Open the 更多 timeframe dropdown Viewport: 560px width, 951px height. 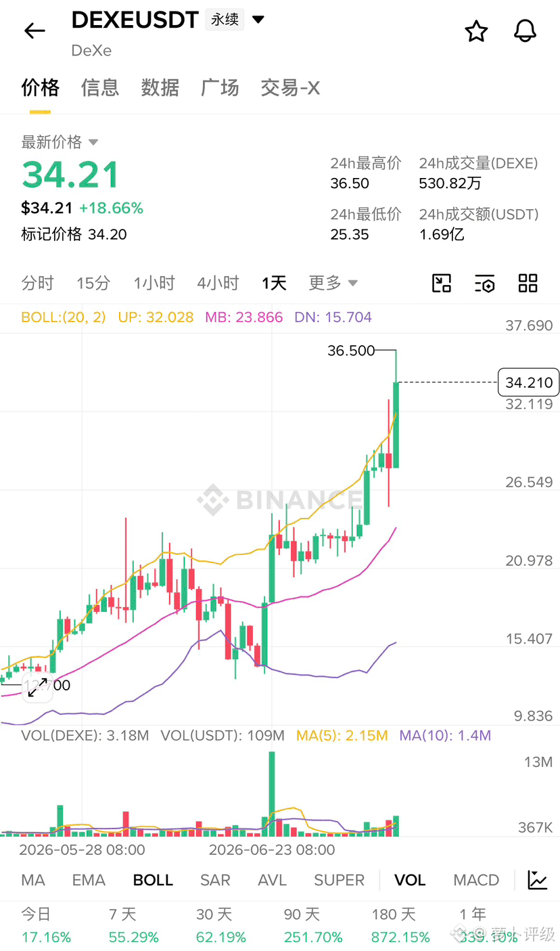click(333, 283)
